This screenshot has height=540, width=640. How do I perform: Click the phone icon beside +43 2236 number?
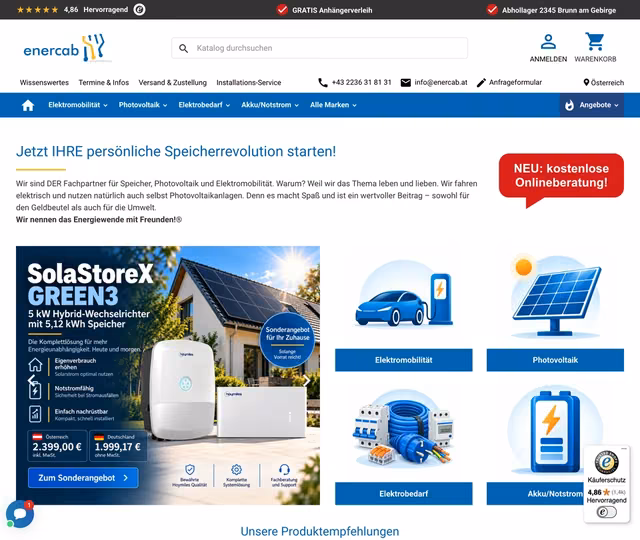tap(322, 83)
